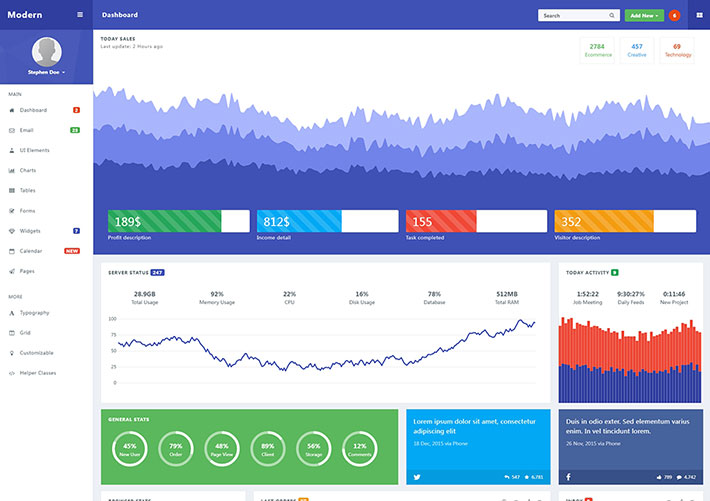This screenshot has height=501, width=710.
Task: Click the Facebook icon on blue card
Action: [568, 477]
